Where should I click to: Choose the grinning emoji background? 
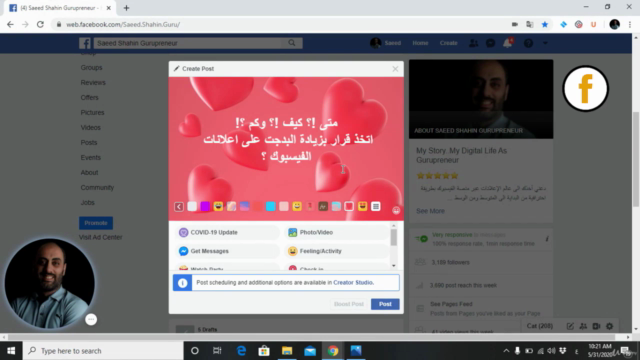(x=297, y=207)
